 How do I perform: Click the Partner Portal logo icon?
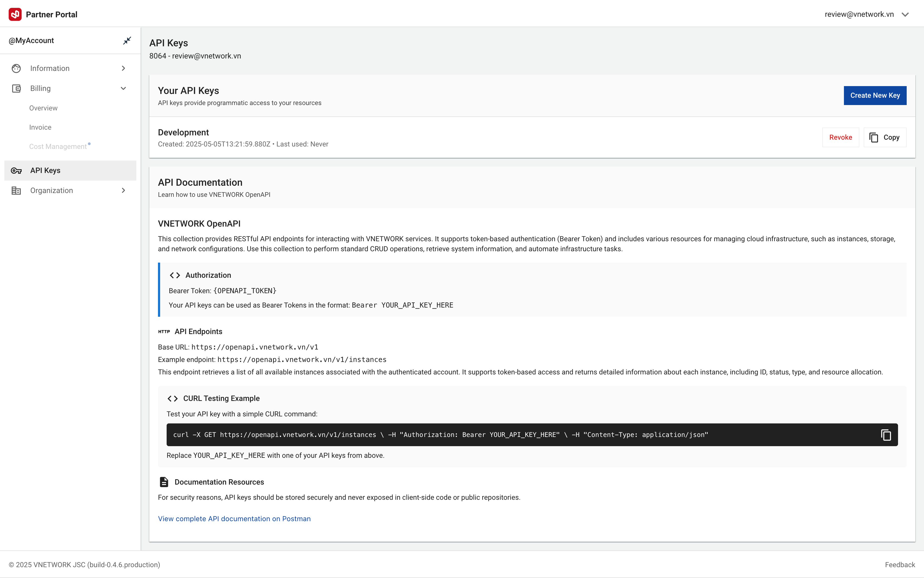[x=15, y=14]
